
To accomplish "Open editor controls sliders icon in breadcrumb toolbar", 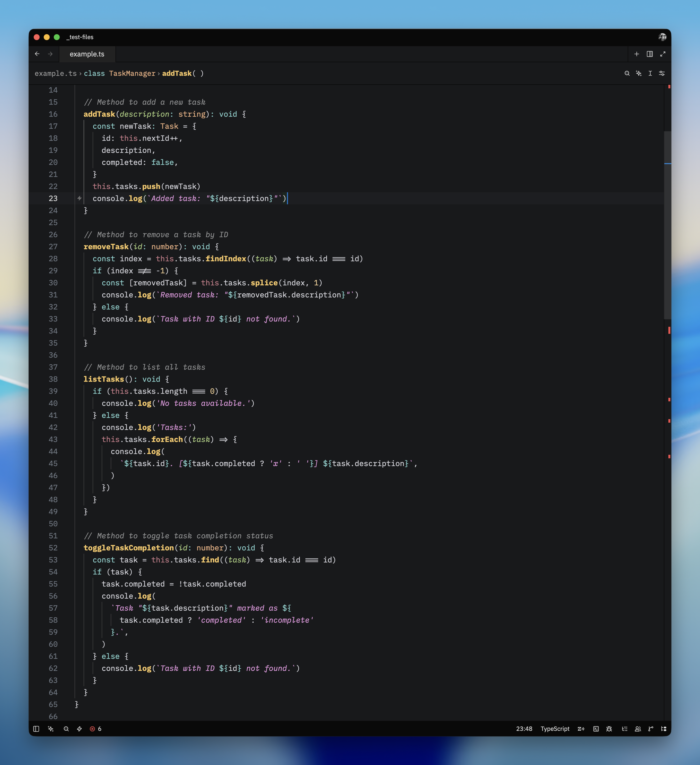I will coord(662,73).
